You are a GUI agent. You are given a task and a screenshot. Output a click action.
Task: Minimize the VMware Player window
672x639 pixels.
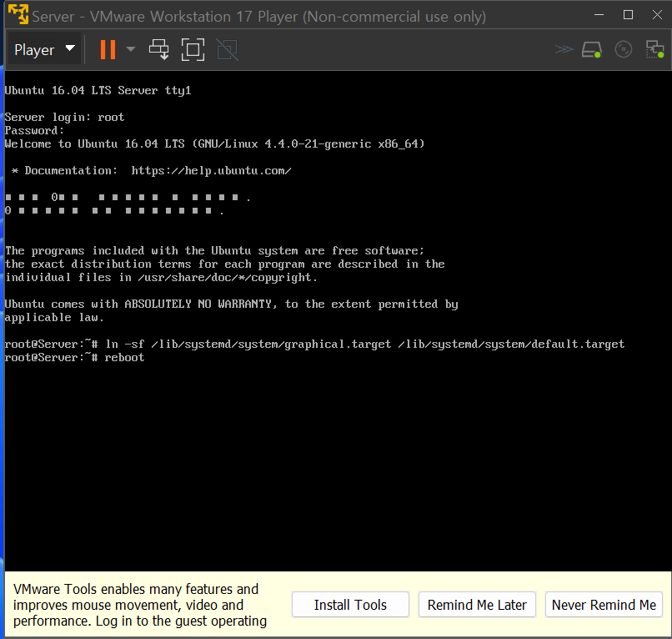pos(599,15)
